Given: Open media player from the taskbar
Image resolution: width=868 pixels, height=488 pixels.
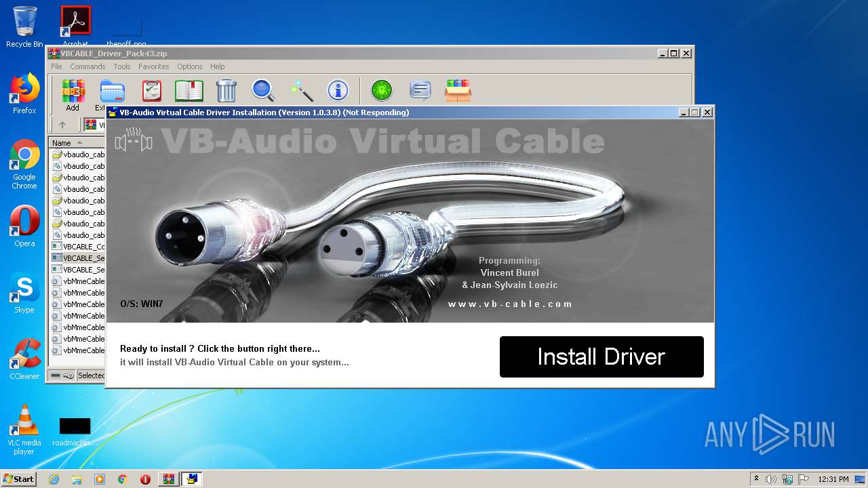Looking at the screenshot, I should 100,479.
